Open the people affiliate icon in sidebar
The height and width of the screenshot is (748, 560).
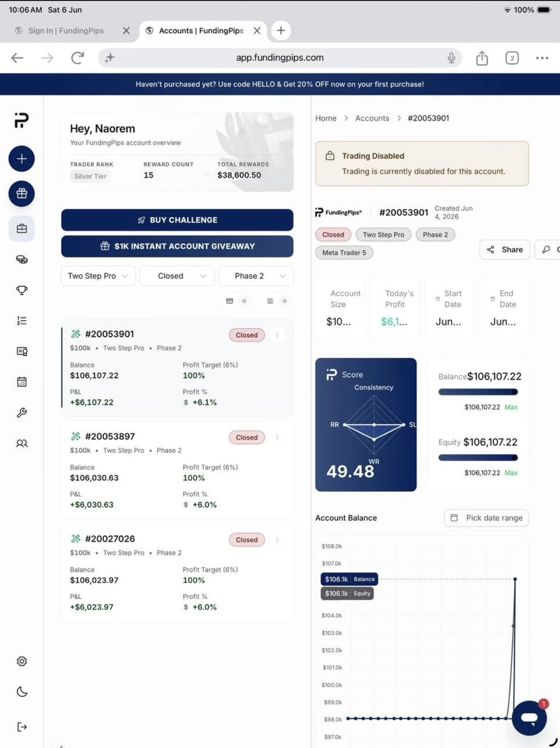pos(22,443)
